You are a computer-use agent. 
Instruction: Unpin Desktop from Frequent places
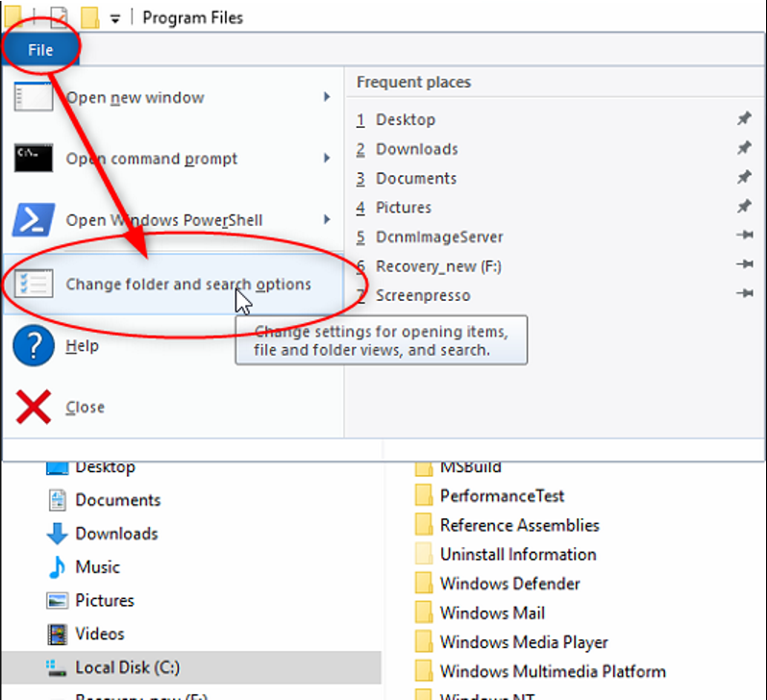743,119
